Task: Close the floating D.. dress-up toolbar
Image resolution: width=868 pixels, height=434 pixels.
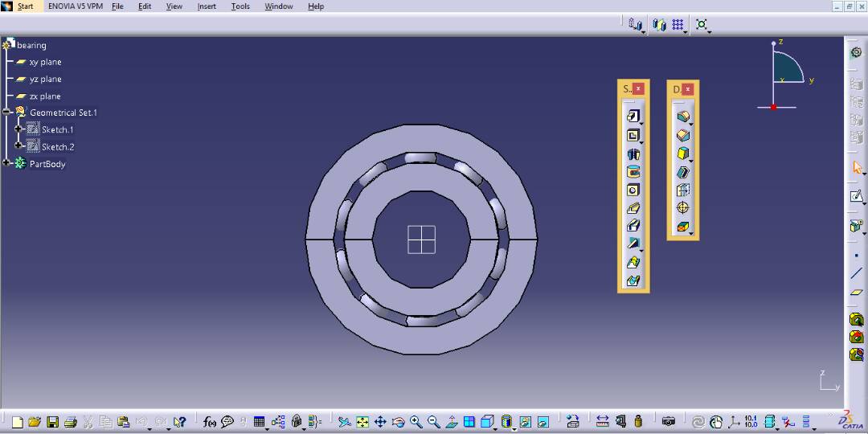Action: (x=688, y=89)
